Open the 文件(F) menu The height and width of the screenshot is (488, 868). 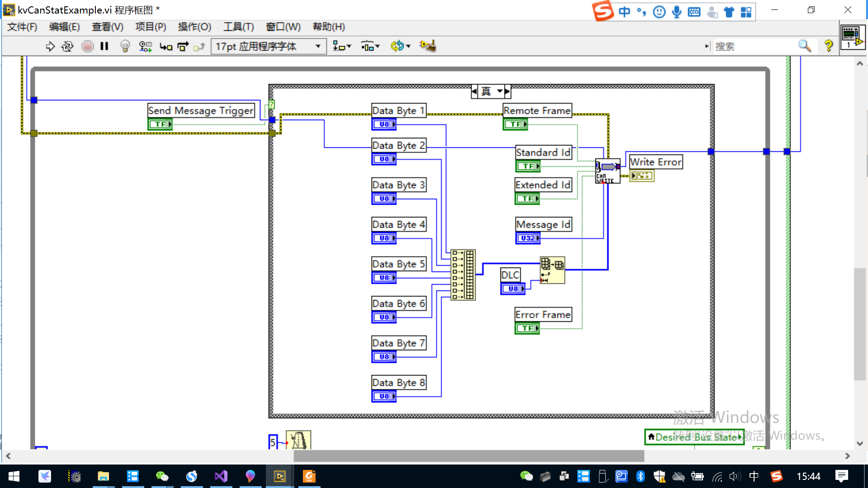click(x=22, y=27)
